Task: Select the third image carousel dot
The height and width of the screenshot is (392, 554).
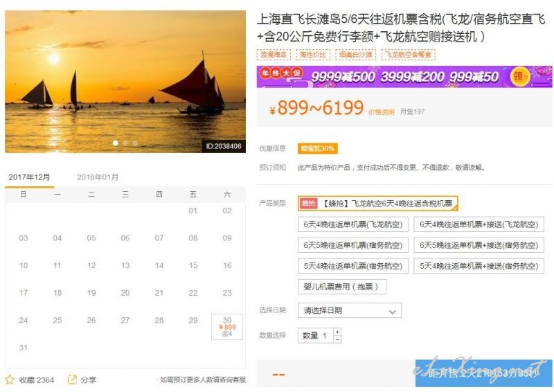Action: click(135, 143)
